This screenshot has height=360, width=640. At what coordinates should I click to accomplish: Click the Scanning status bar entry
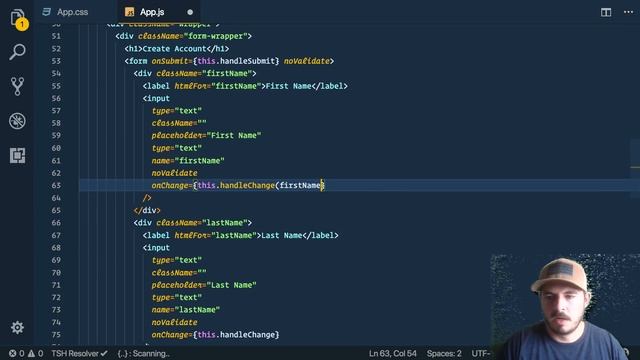tap(143, 353)
